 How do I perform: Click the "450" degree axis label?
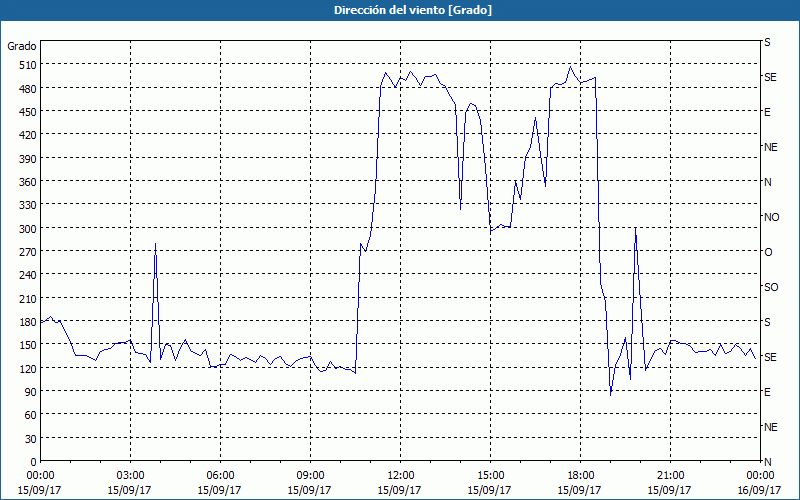[x=28, y=112]
